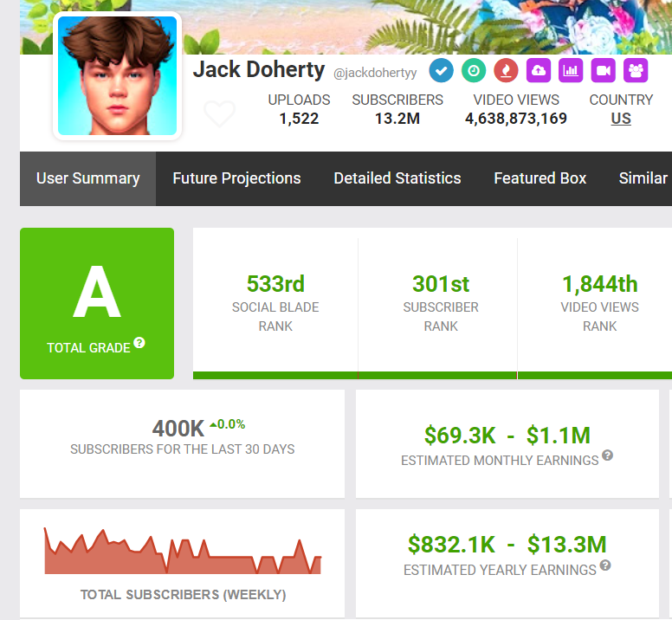
Task: Click the $69.3K - $1.1M monthly earnings
Action: pos(507,436)
